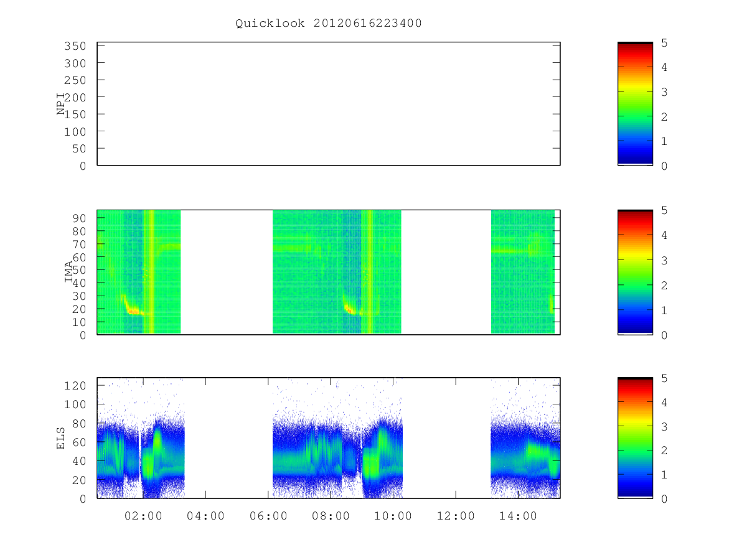The height and width of the screenshot is (560, 747).
Task: Click the 12:00 time axis label
Action: [x=456, y=516]
